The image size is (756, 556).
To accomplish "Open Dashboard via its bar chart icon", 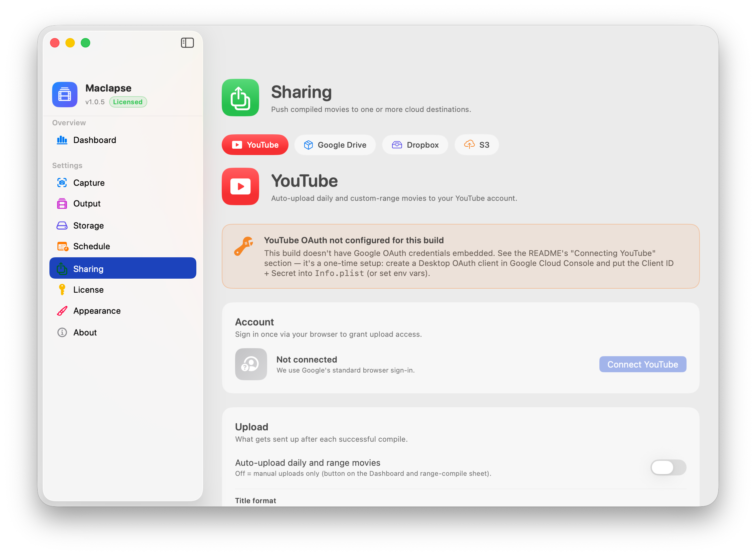I will coord(62,140).
